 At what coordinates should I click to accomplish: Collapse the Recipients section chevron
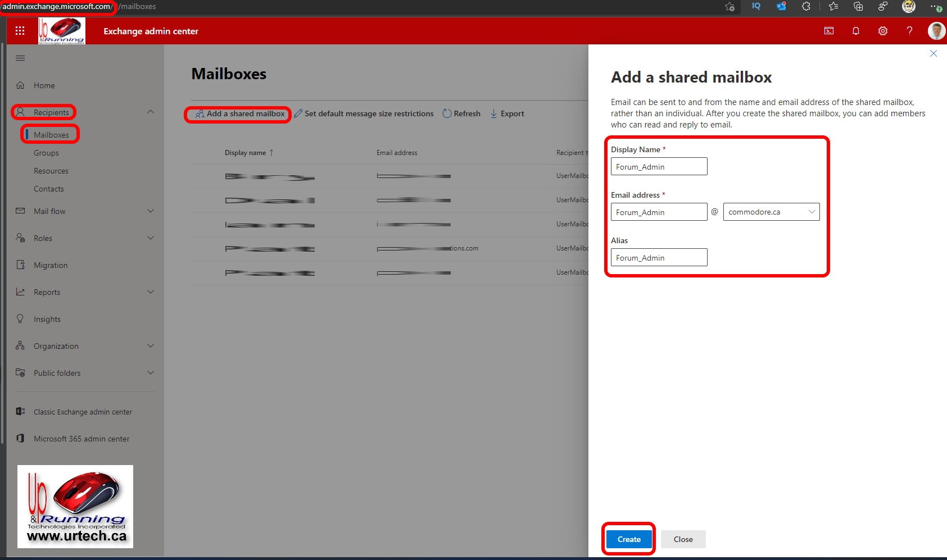[x=150, y=112]
